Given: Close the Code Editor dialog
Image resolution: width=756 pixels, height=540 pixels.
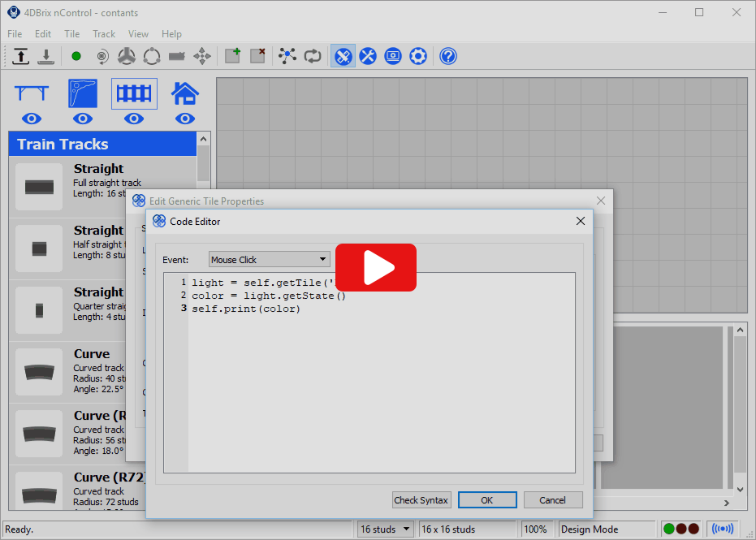Looking at the screenshot, I should (x=581, y=221).
